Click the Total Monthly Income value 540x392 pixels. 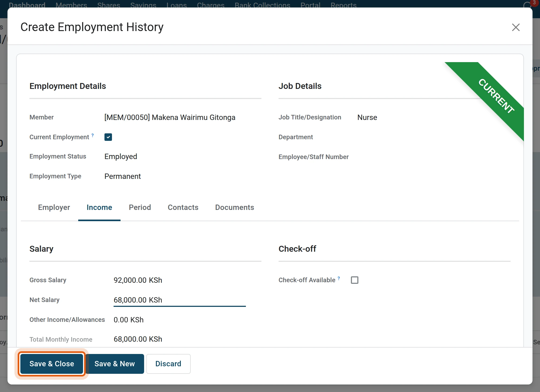[x=138, y=339]
